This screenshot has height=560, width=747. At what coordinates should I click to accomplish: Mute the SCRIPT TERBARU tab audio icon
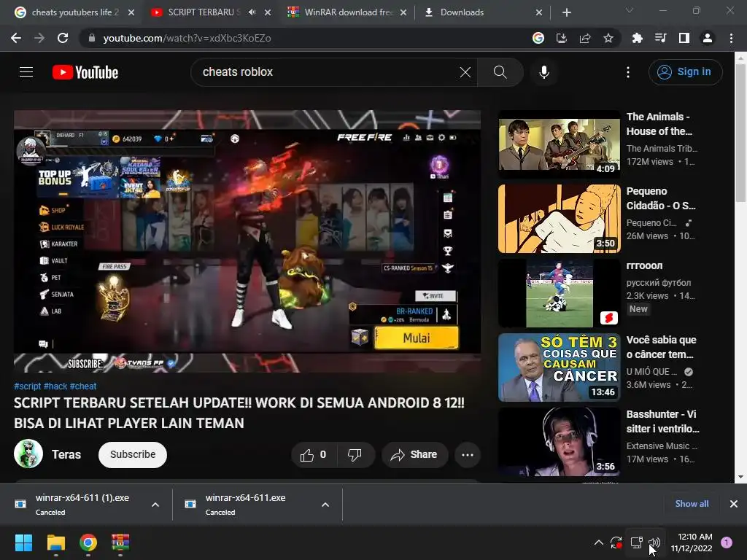(252, 12)
